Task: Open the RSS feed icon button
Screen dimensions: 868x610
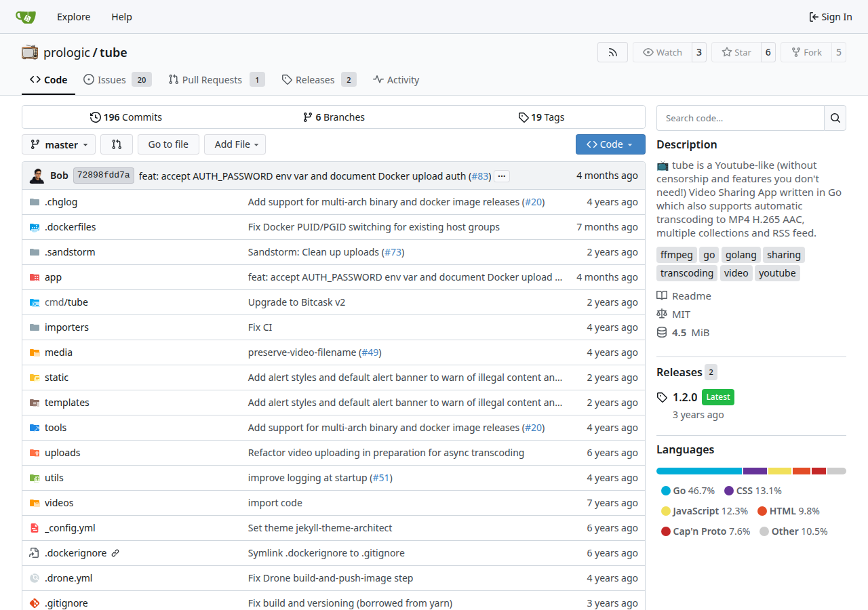Action: click(x=612, y=52)
